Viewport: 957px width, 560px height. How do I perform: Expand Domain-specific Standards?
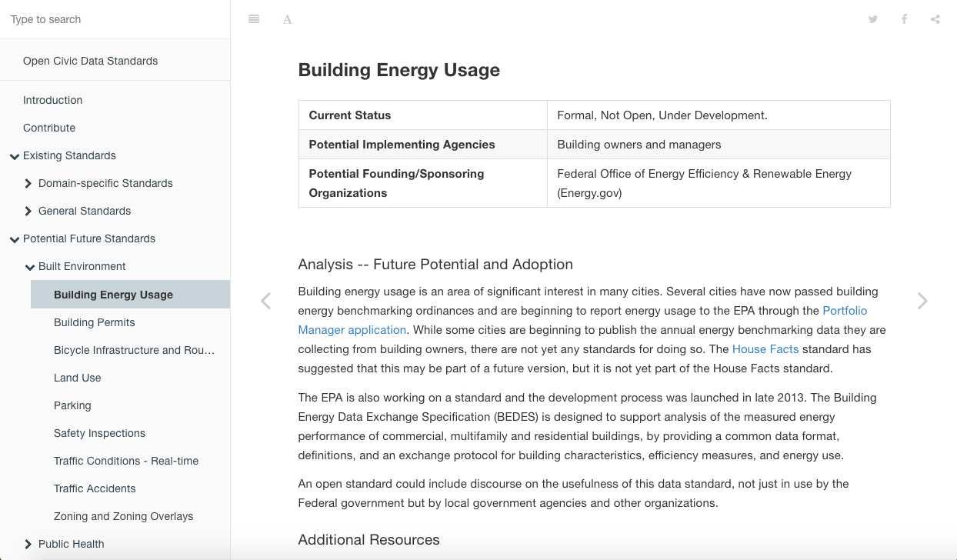click(x=28, y=183)
